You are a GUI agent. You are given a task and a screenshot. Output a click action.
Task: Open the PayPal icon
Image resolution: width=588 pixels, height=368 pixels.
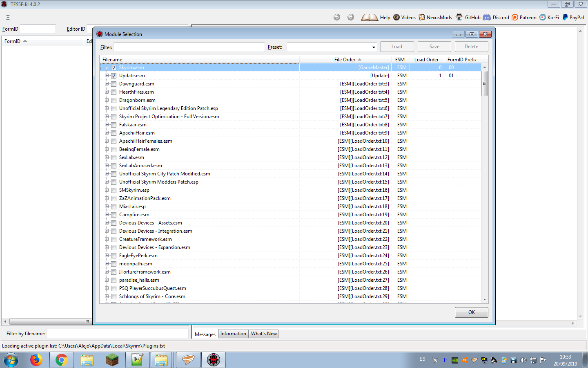[x=565, y=17]
